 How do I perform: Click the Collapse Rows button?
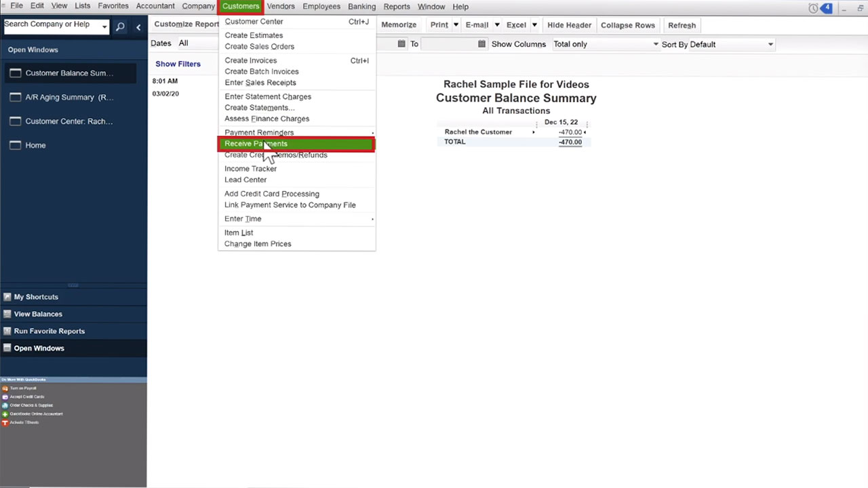[628, 25]
